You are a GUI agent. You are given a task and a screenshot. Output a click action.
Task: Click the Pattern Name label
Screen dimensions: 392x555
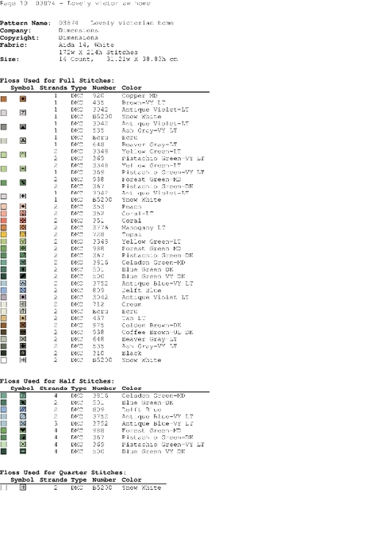[25, 23]
